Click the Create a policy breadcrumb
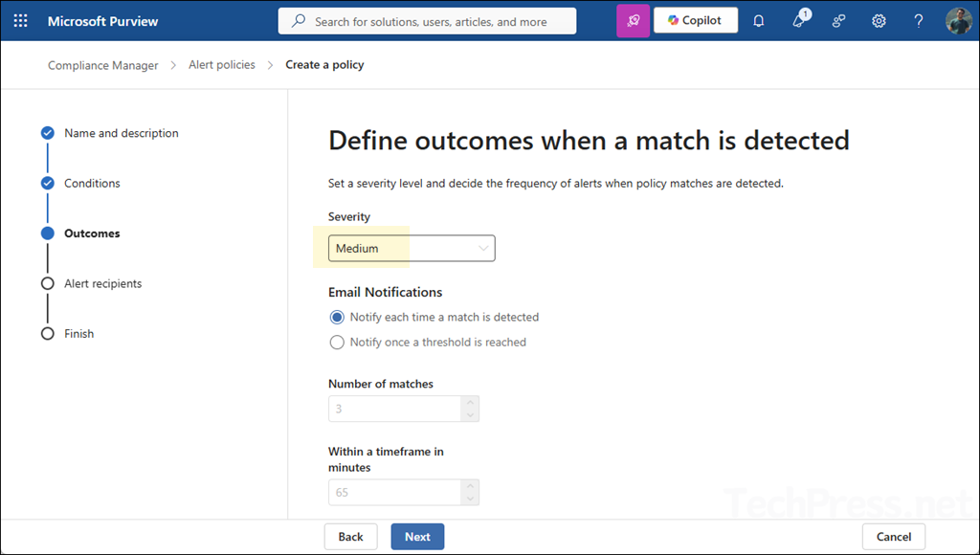Screen dimensions: 980x555 coord(324,64)
